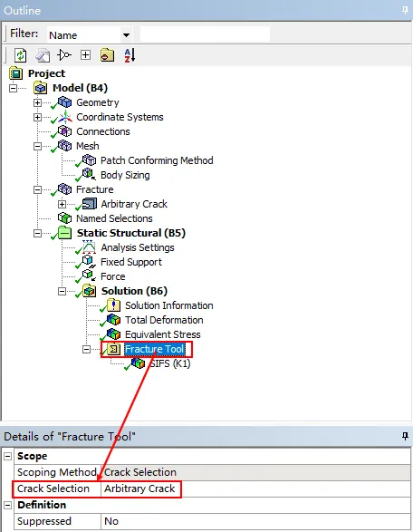Image resolution: width=413 pixels, height=532 pixels.
Task: Collapse the Definition section in Details
Action: [x=8, y=505]
